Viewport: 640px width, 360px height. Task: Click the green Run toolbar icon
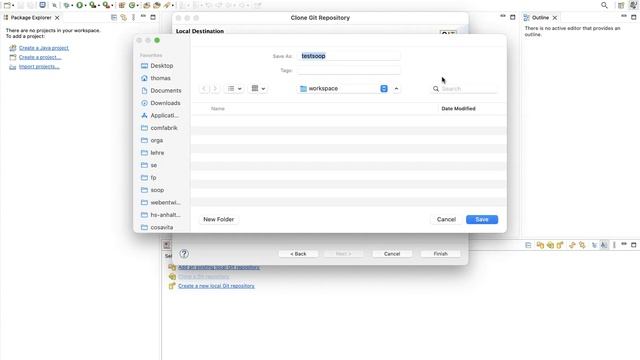click(79, 5)
